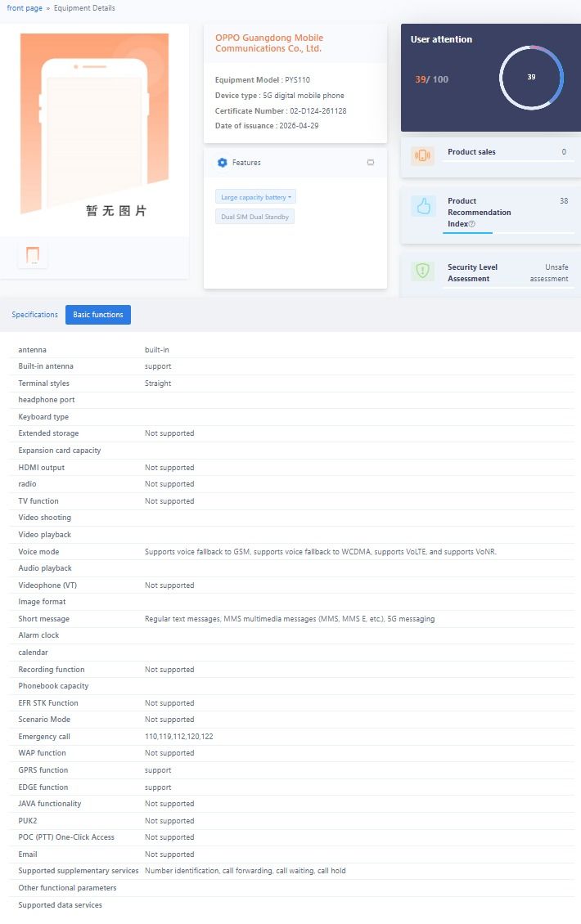Switch to the Basic functions tab
The height and width of the screenshot is (924, 581).
pyautogui.click(x=98, y=315)
